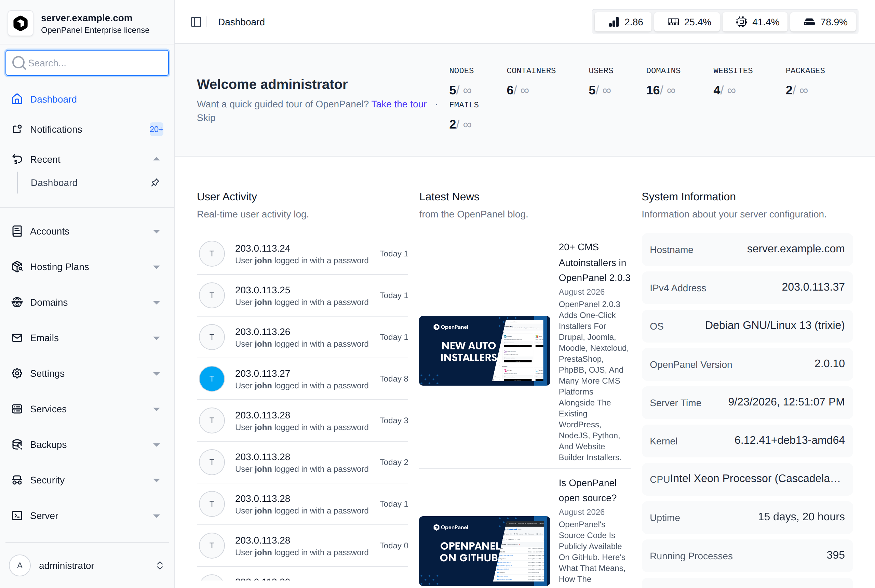Click avatar of 203.0.113.24 activity
The height and width of the screenshot is (588, 875).
click(212, 254)
